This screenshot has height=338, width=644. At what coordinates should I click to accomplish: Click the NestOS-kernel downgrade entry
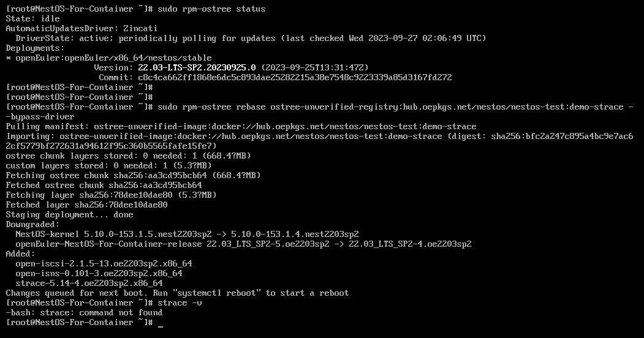point(187,234)
